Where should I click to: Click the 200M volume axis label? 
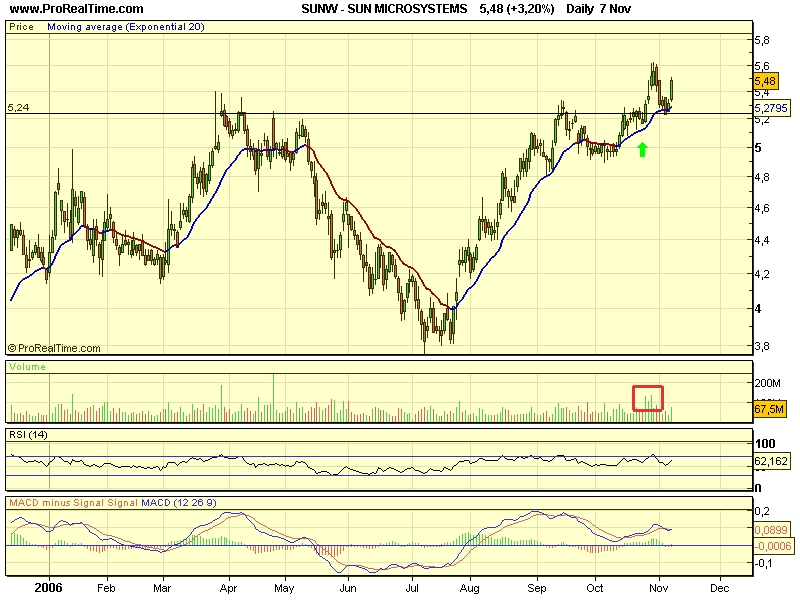(768, 383)
